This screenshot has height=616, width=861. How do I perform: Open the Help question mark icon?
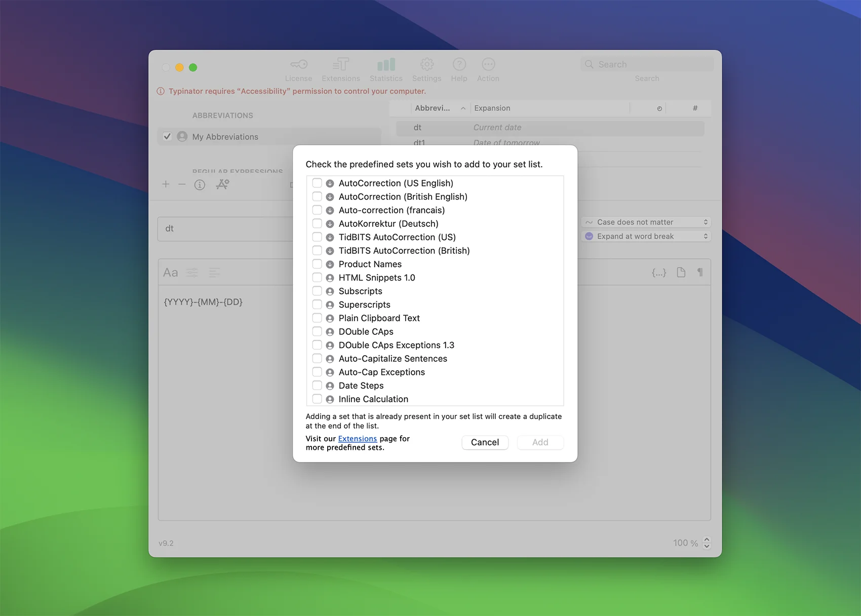(459, 64)
